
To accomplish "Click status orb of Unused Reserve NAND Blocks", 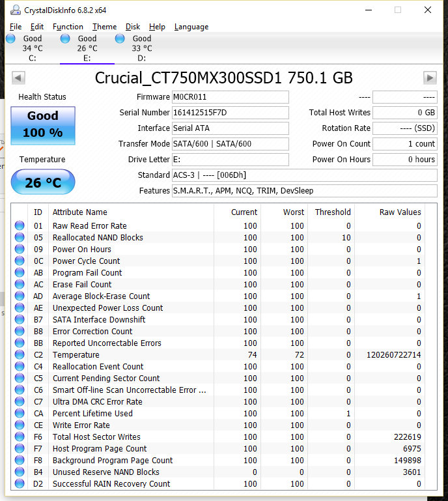I will (20, 472).
